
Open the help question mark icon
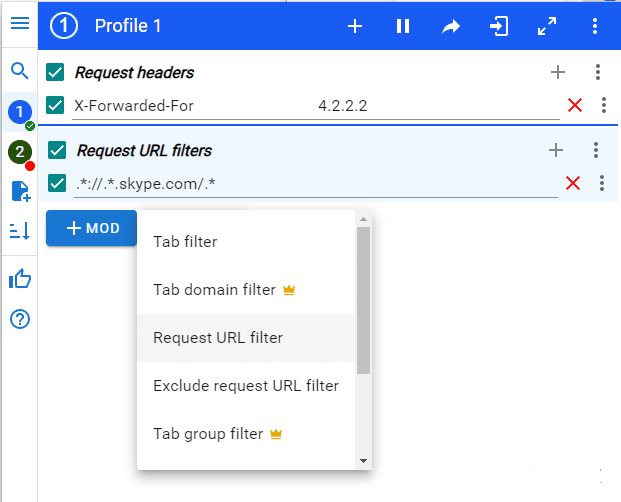click(x=19, y=320)
